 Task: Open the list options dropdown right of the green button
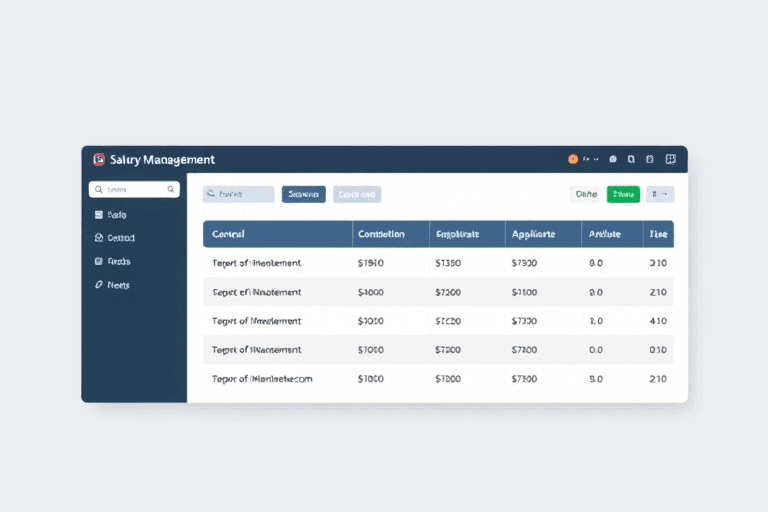[x=660, y=195]
